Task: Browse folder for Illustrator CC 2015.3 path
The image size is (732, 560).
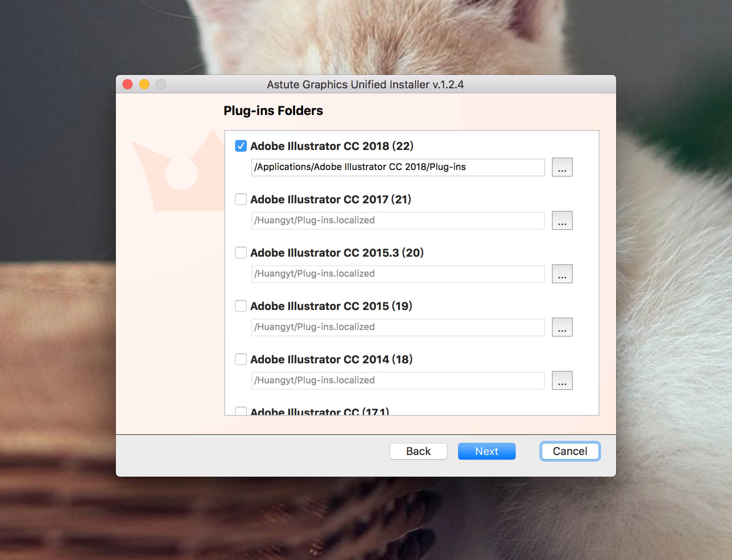Action: 562,274
